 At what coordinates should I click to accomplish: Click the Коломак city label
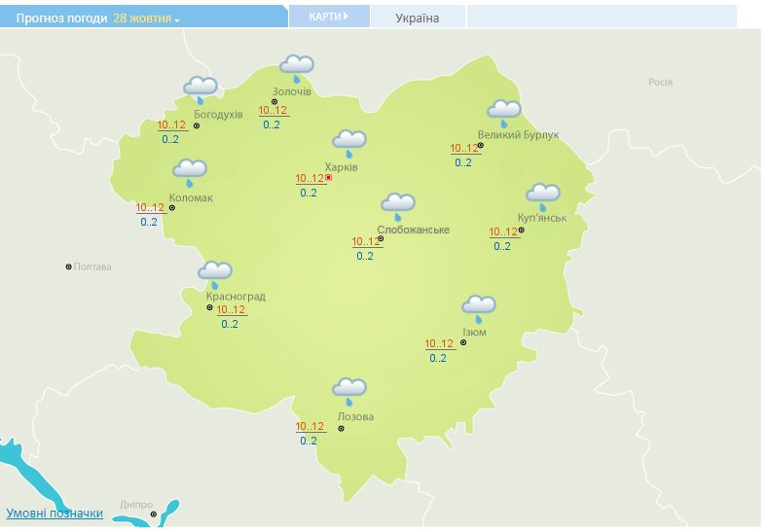(x=191, y=197)
